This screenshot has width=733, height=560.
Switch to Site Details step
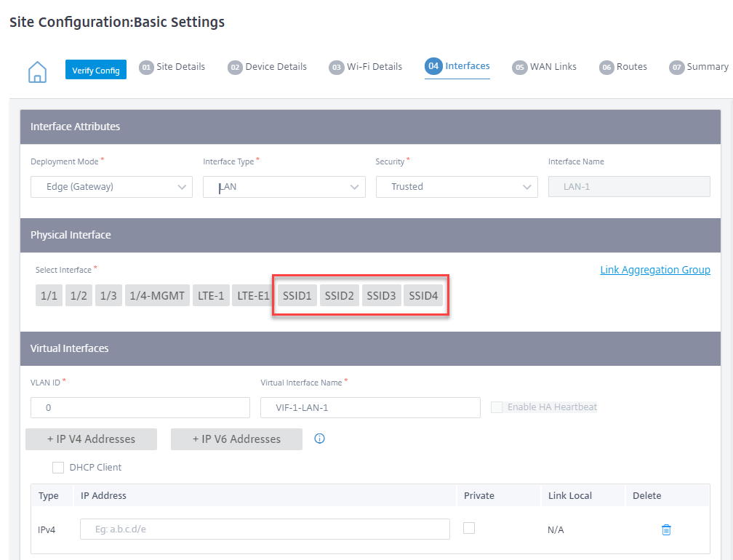[172, 67]
